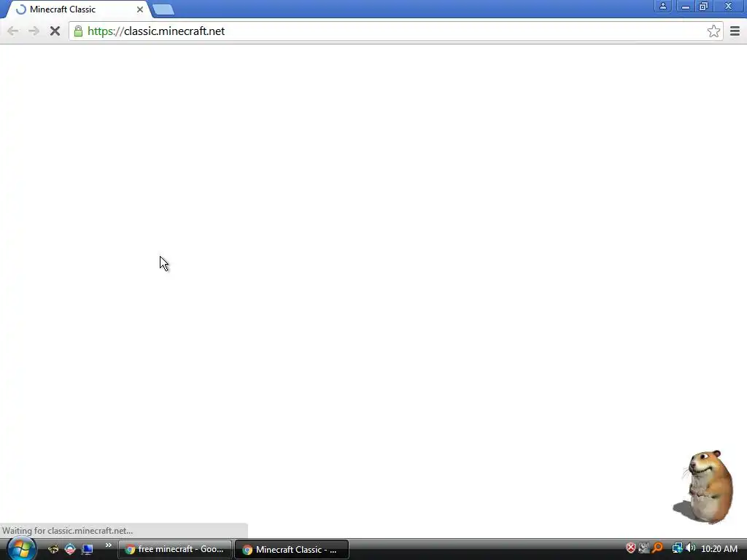Open the network connection tray icon
747x560 pixels.
(x=676, y=548)
